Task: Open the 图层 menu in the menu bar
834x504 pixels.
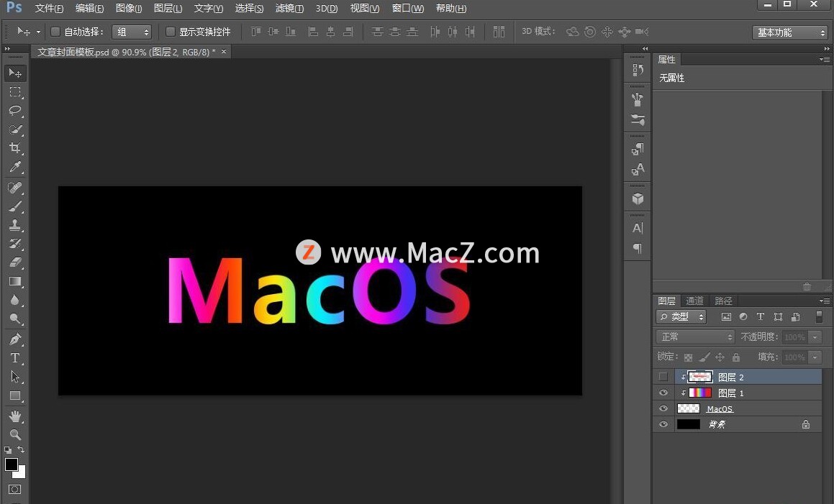Action: click(x=168, y=9)
